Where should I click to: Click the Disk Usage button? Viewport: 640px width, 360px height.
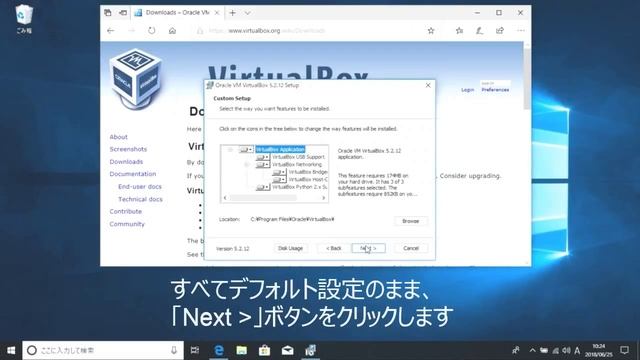[290, 249]
